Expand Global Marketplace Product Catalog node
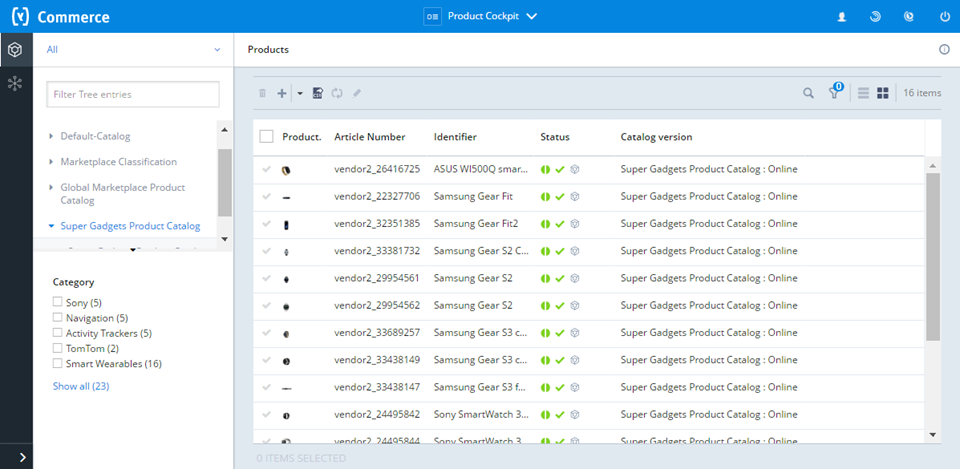The width and height of the screenshot is (960, 469). [x=51, y=187]
